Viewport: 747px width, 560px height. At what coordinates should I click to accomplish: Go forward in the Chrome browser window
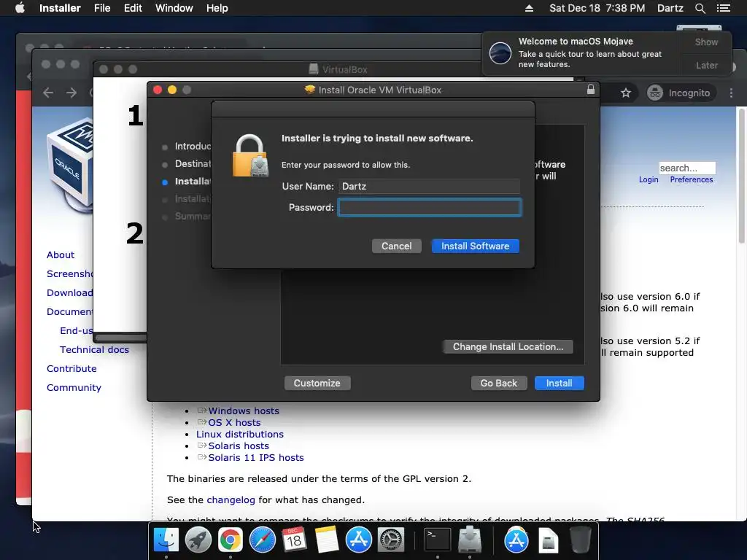coord(71,93)
